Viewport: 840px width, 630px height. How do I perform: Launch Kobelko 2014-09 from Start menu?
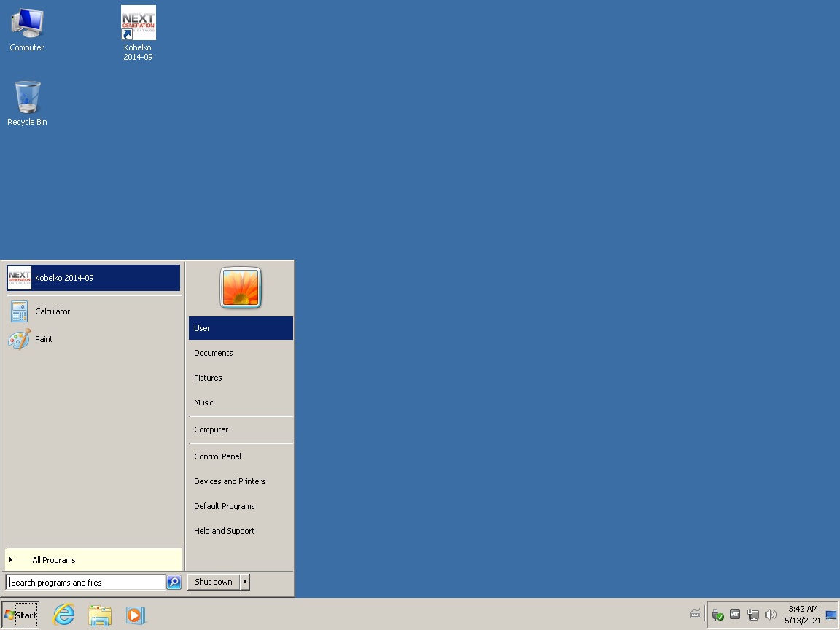(x=94, y=278)
